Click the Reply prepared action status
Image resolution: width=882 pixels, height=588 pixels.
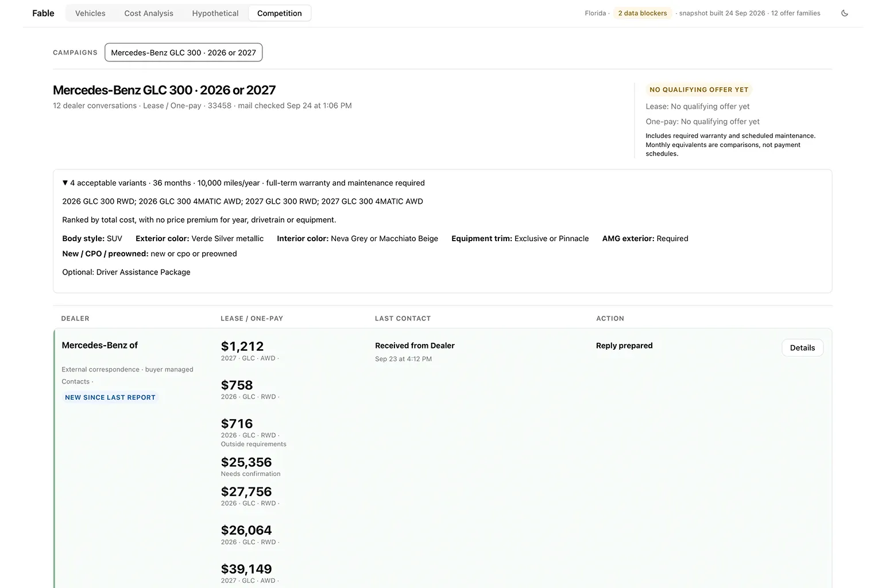(x=624, y=346)
